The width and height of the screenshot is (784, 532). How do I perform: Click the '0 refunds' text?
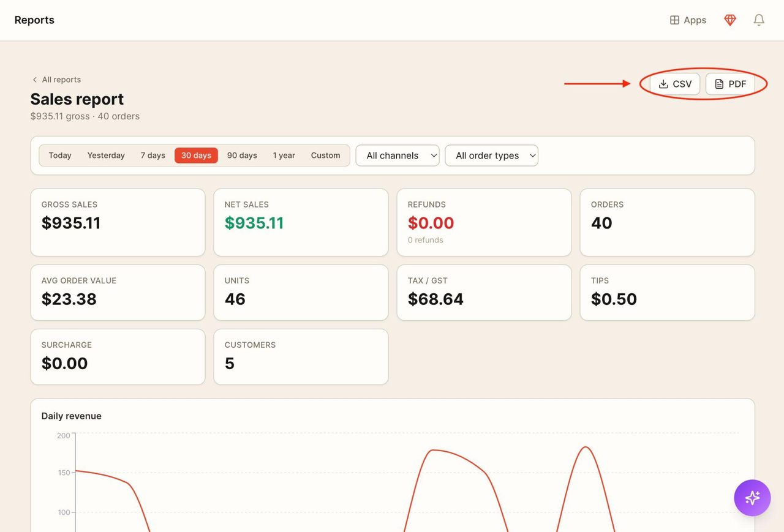[426, 240]
